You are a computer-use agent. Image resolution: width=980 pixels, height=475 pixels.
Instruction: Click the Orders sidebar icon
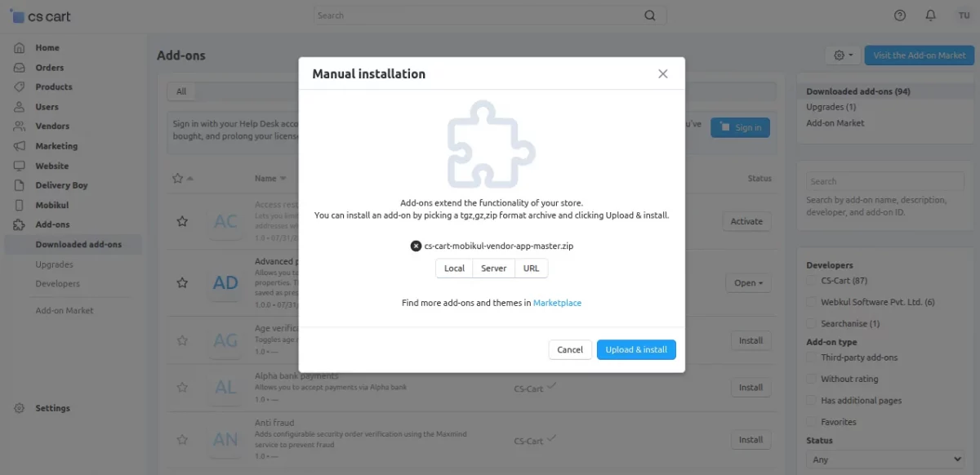click(19, 68)
